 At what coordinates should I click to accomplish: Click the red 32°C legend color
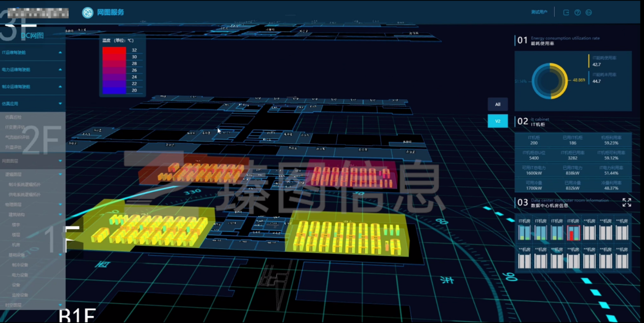(x=114, y=51)
